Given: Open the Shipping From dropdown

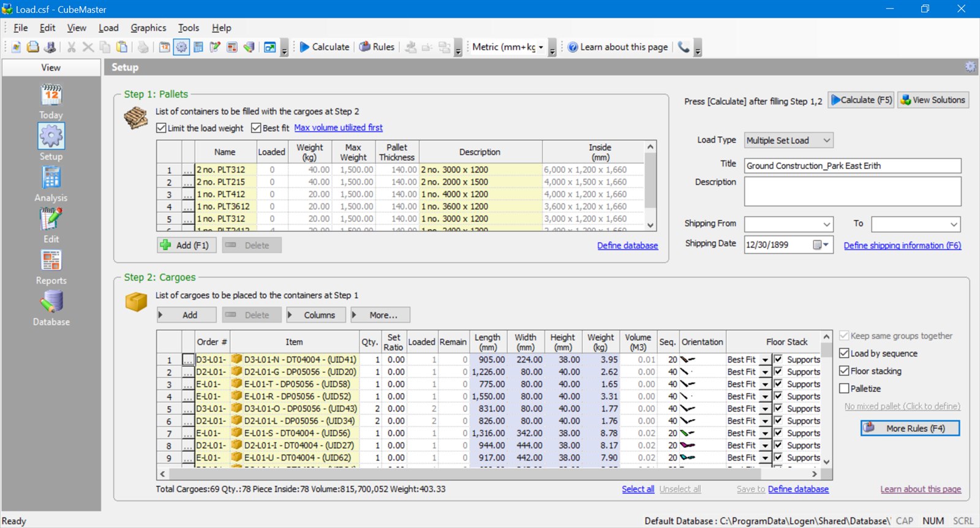Looking at the screenshot, I should 827,224.
